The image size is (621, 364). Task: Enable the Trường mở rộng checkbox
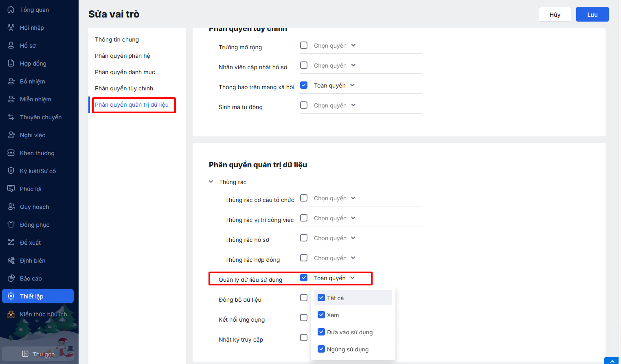[x=304, y=45]
